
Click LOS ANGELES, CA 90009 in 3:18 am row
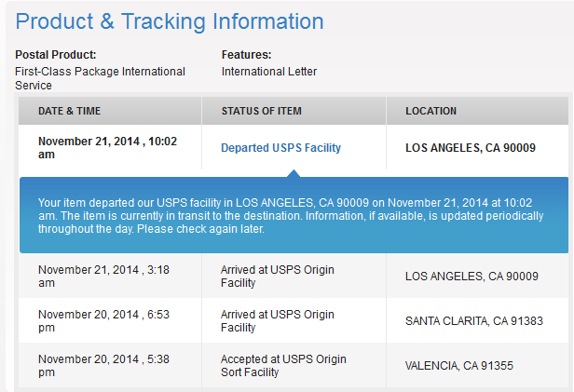coord(471,277)
